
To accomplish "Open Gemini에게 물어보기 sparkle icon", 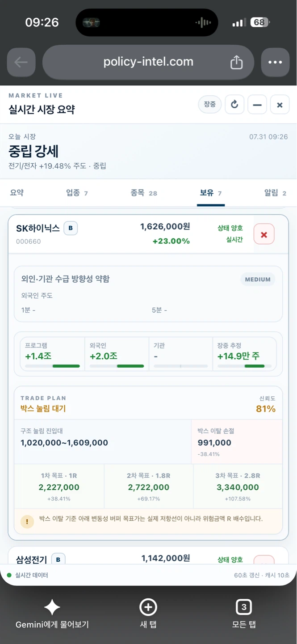I will click(x=52, y=607).
